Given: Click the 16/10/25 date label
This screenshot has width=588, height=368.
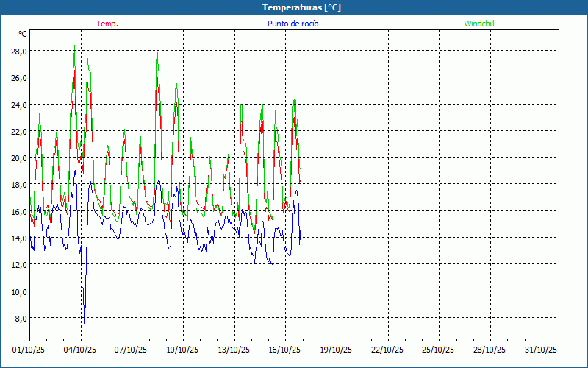Looking at the screenshot, I should pyautogui.click(x=284, y=350).
